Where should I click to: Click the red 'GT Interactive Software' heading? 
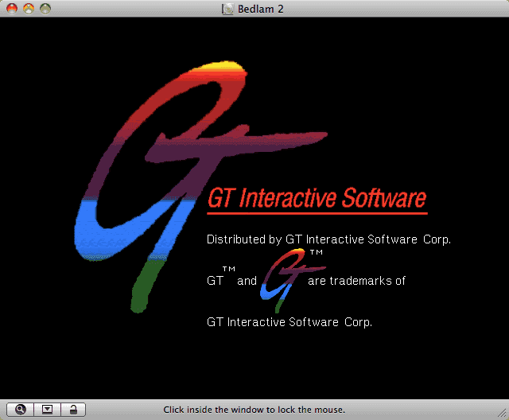coord(317,198)
